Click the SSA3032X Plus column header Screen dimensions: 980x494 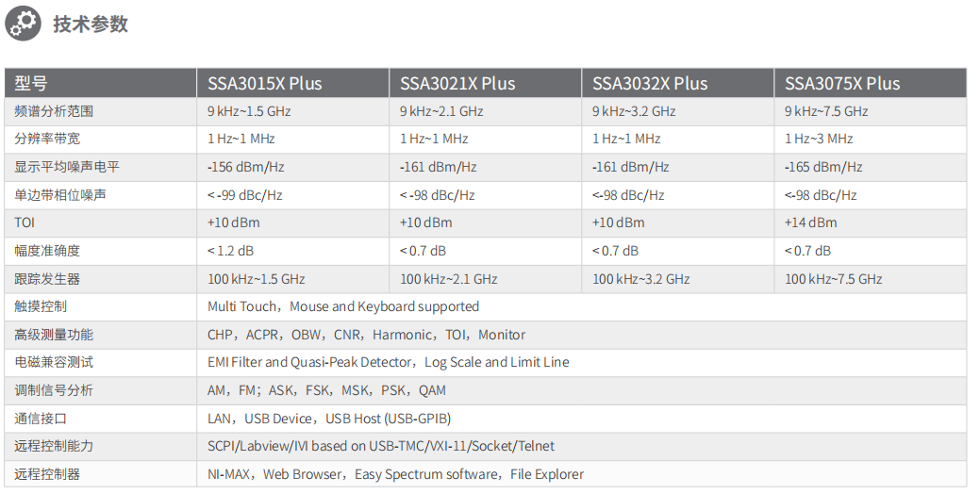point(650,83)
